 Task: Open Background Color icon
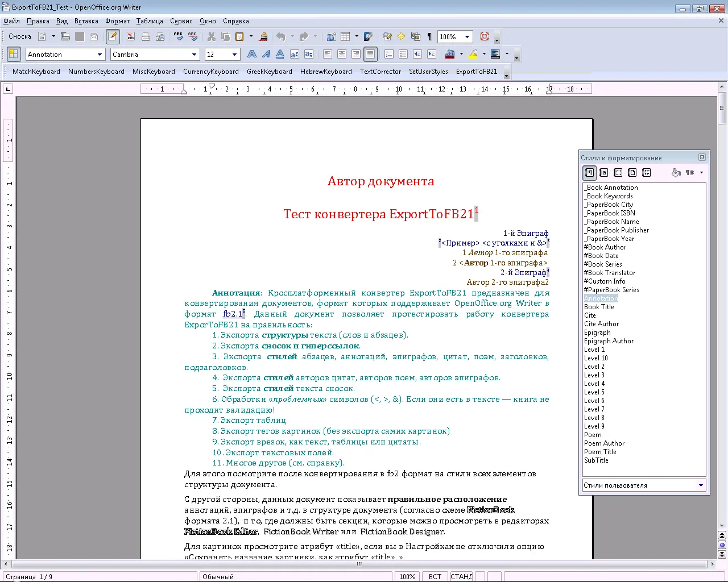click(x=496, y=55)
